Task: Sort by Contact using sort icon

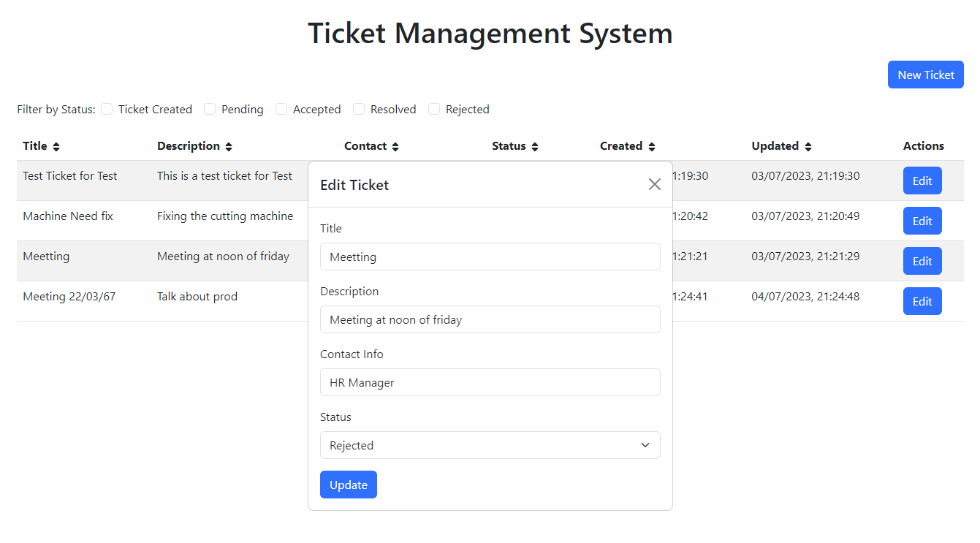Action: click(395, 147)
